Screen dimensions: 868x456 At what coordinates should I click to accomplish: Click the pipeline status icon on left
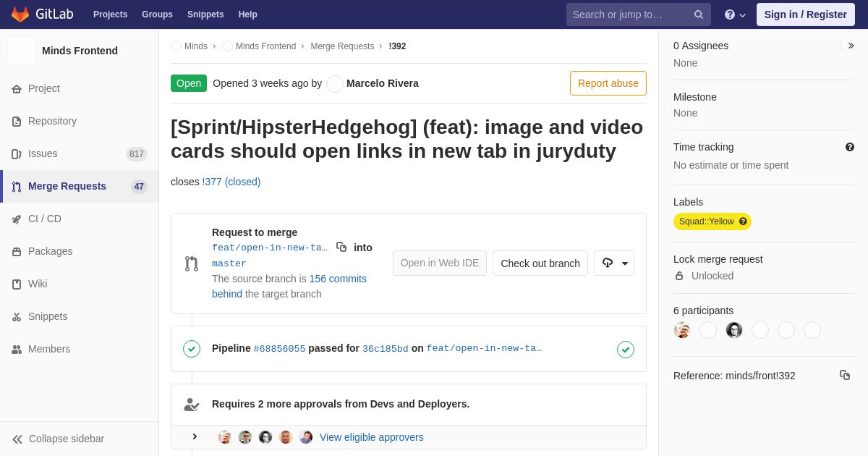click(192, 349)
